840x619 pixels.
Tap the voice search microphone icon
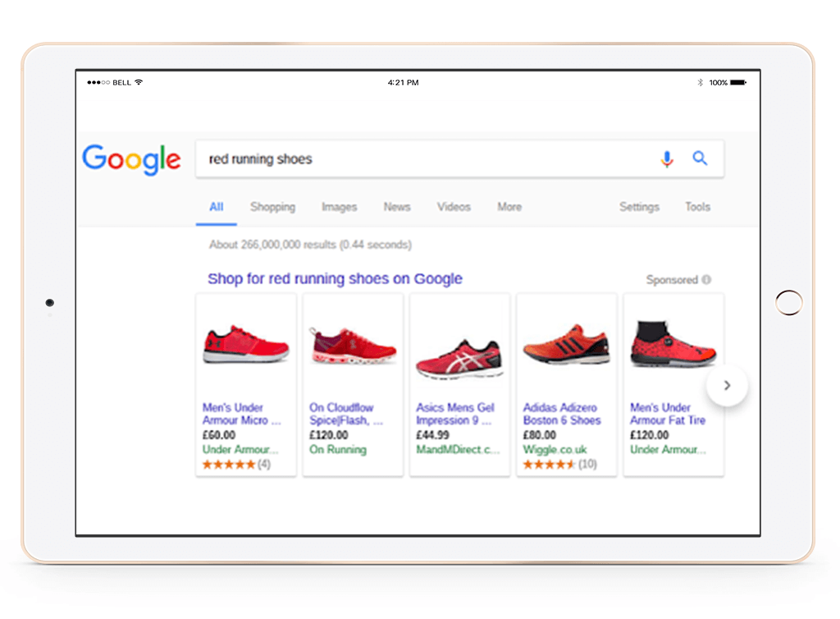click(x=667, y=159)
